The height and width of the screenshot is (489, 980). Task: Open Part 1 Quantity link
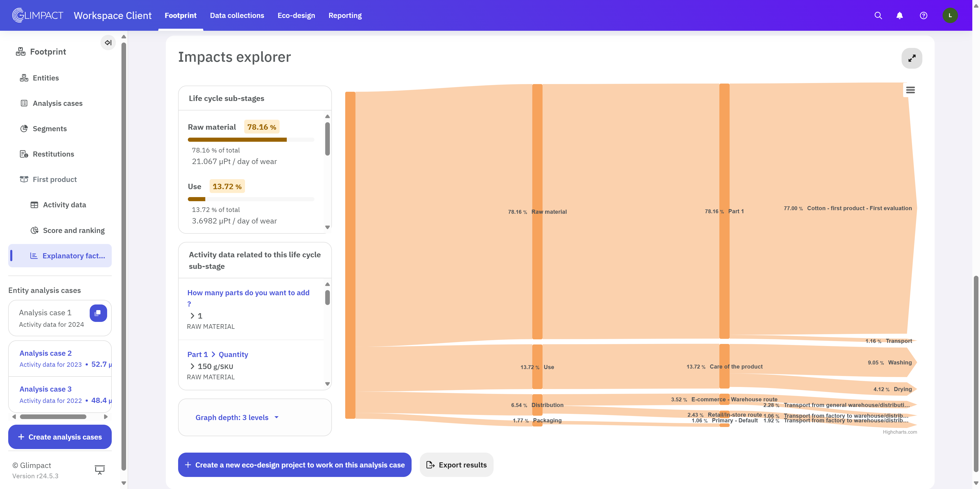click(x=218, y=354)
